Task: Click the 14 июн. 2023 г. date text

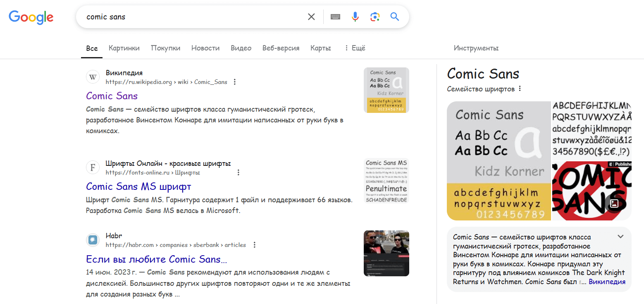Action: (x=112, y=273)
